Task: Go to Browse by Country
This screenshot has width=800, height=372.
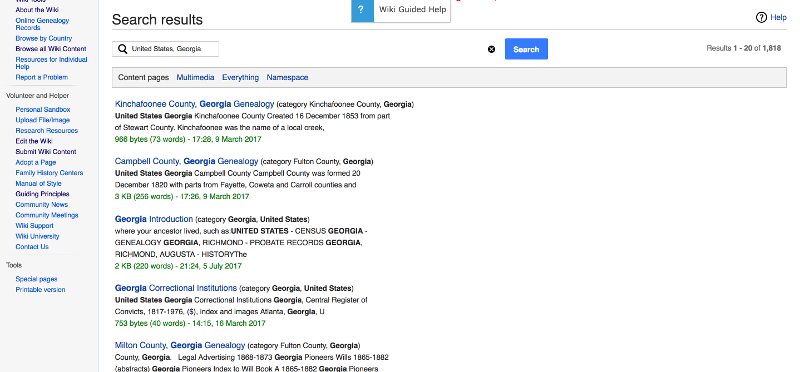Action: pyautogui.click(x=44, y=38)
